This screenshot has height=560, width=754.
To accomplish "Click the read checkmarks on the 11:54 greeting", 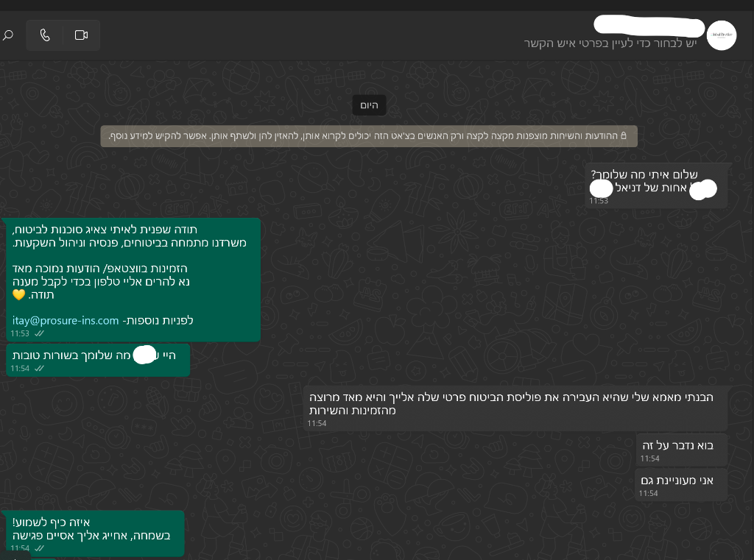I will pyautogui.click(x=40, y=368).
